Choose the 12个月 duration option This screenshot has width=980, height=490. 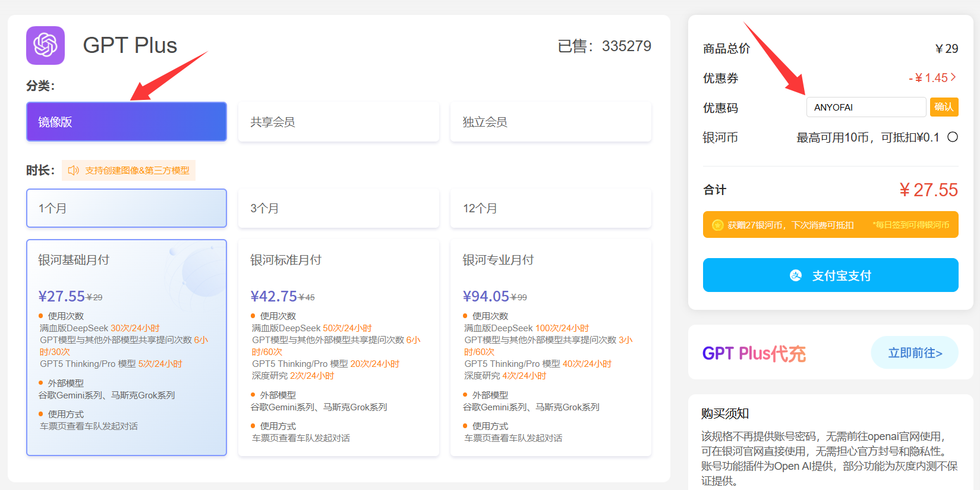tap(551, 208)
